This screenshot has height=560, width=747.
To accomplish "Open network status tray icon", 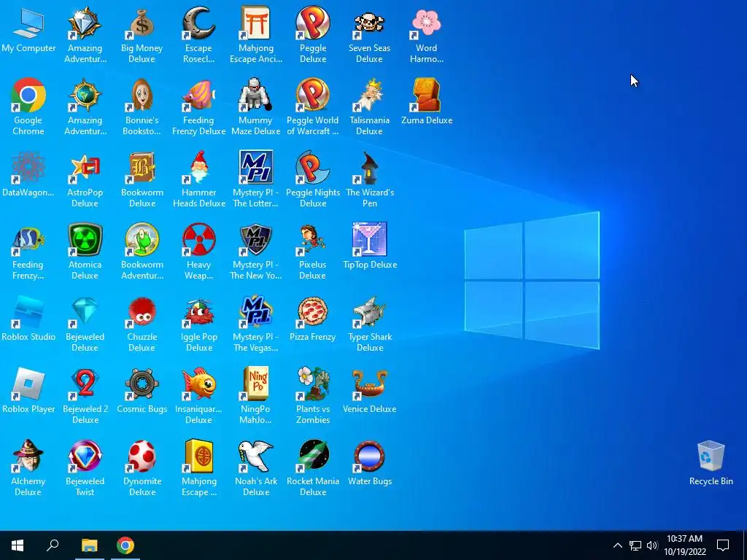I will [x=635, y=545].
